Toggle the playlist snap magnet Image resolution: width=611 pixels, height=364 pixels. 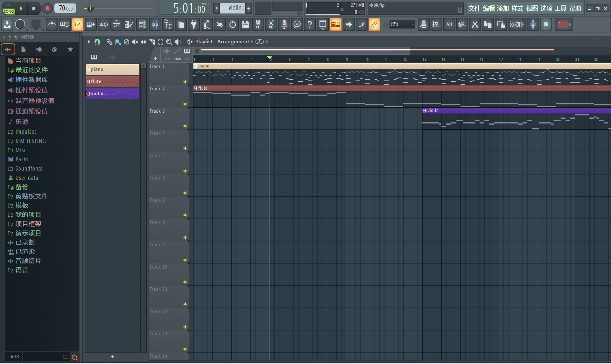coord(97,42)
